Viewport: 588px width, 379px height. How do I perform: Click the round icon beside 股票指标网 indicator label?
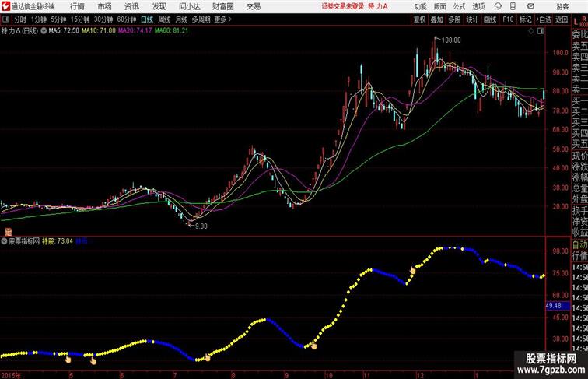pyautogui.click(x=4, y=241)
